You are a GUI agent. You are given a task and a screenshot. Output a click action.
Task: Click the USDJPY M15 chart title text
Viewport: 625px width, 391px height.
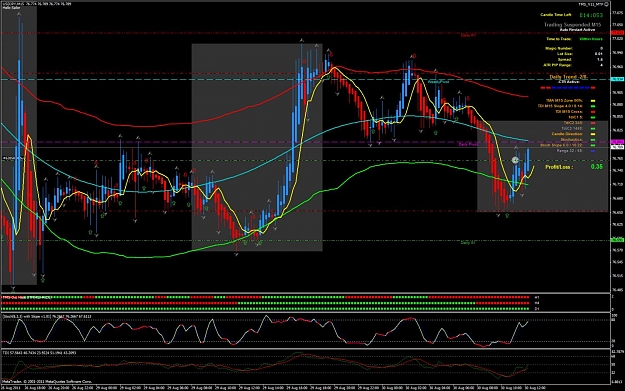tap(37, 4)
